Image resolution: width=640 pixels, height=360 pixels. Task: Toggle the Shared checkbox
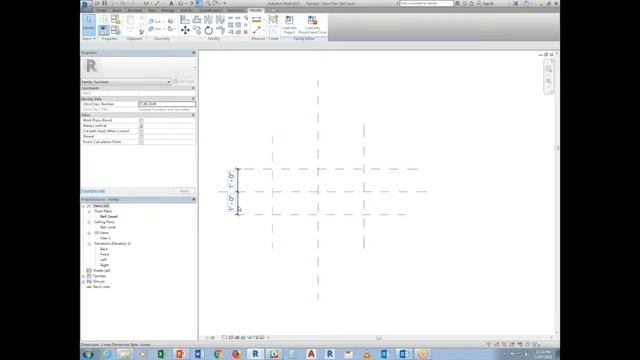coord(141,136)
